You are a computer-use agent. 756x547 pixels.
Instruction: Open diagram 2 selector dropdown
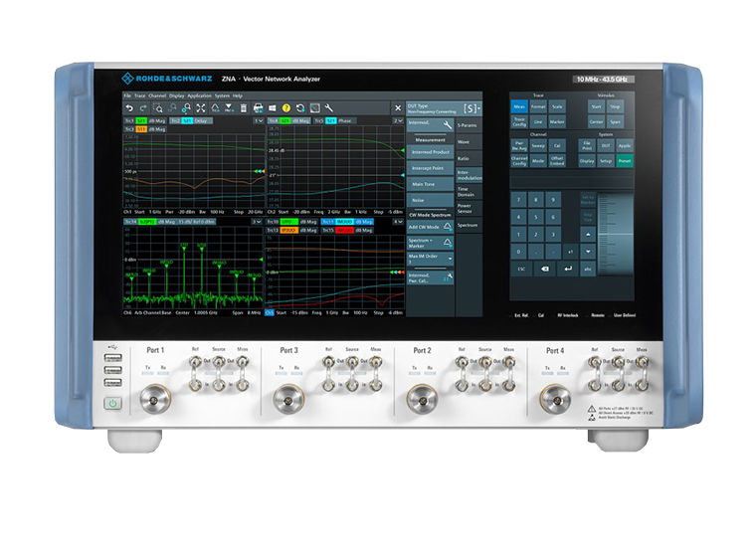coord(398,120)
